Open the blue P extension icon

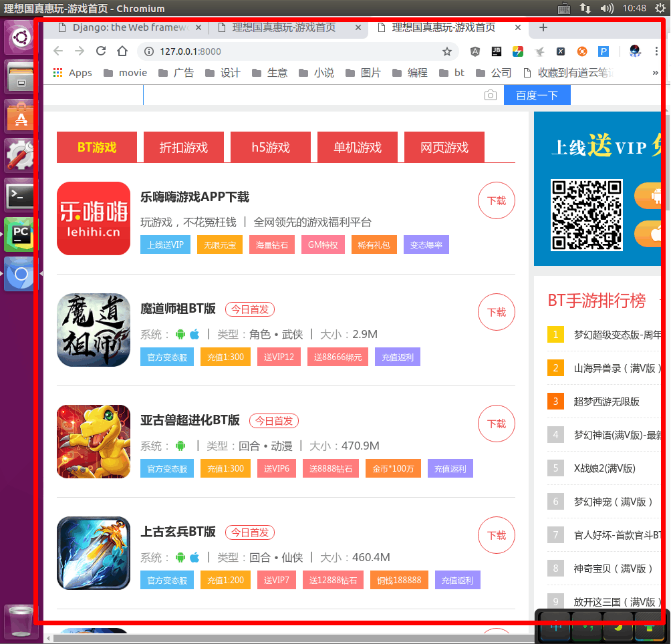[603, 51]
